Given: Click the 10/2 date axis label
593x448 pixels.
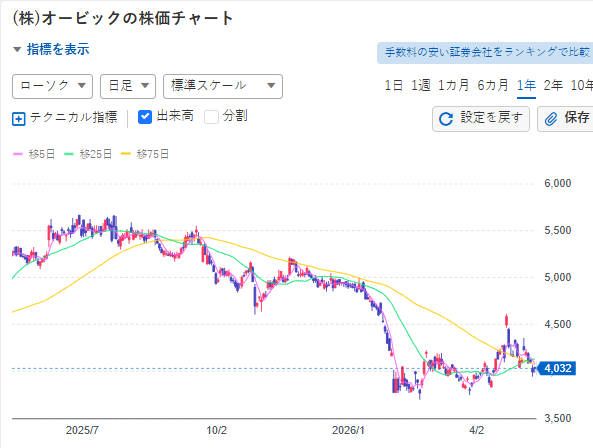Looking at the screenshot, I should (217, 430).
